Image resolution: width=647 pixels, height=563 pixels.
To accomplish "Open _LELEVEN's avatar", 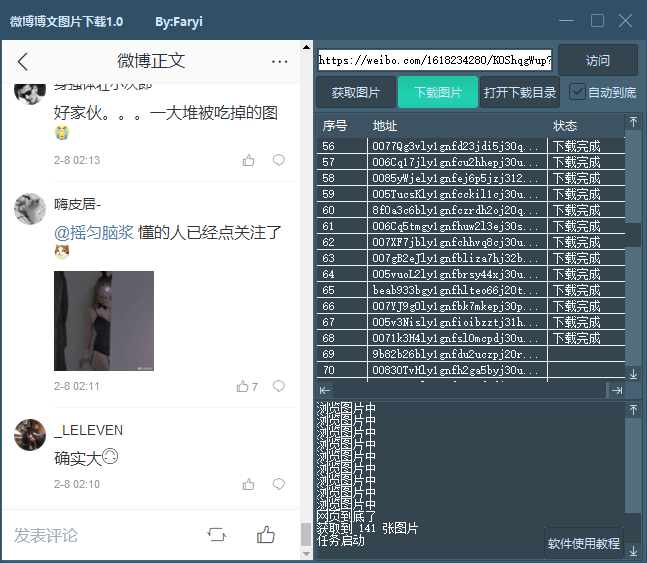I will tap(30, 435).
